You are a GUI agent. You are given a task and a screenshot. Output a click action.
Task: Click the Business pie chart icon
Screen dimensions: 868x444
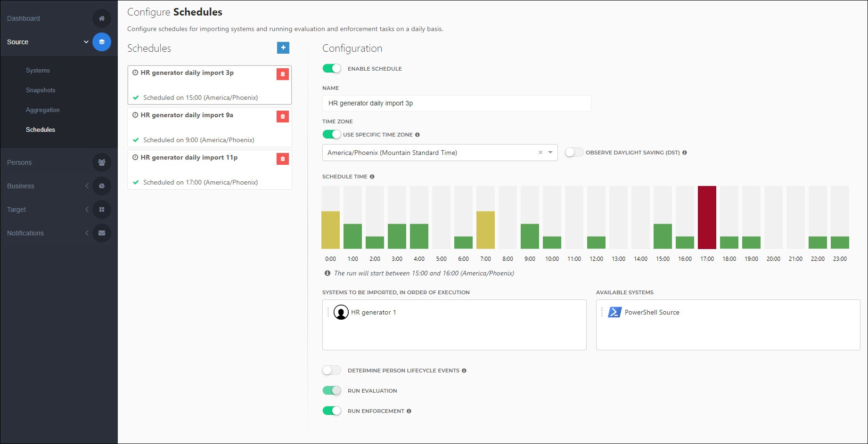[102, 186]
